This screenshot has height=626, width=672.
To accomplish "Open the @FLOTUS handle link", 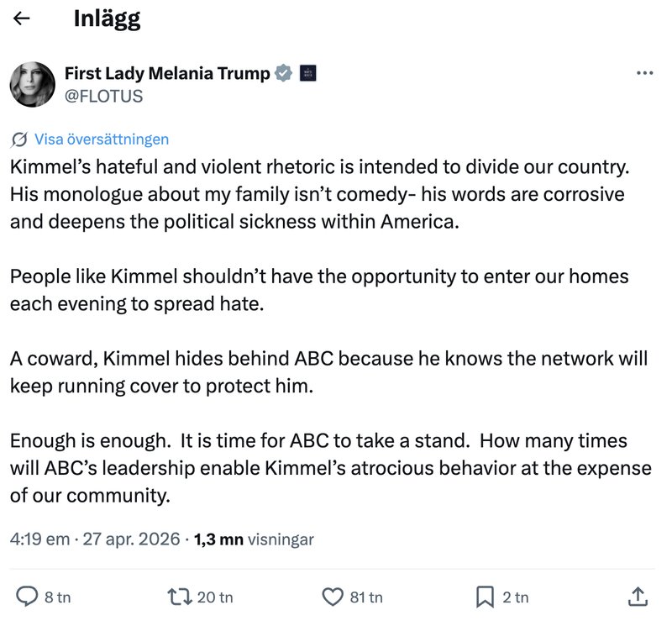I will coord(103,96).
